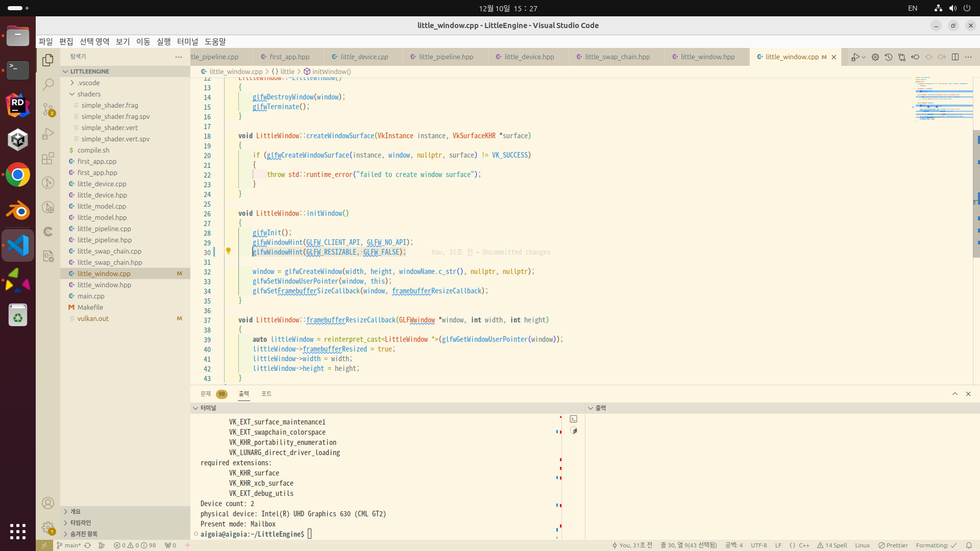Viewport: 980px width, 551px height.
Task: Open the Accounts icon in activity bar
Action: (48, 503)
